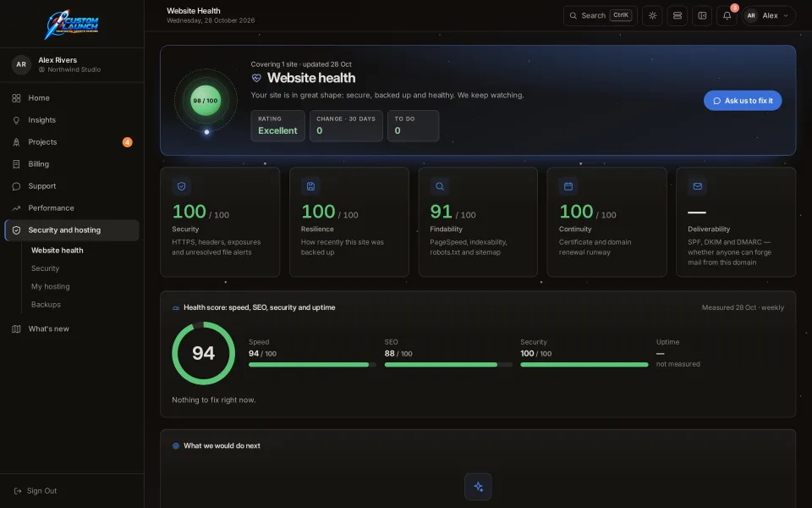
Task: Open What's new in the sidebar
Action: 72,329
